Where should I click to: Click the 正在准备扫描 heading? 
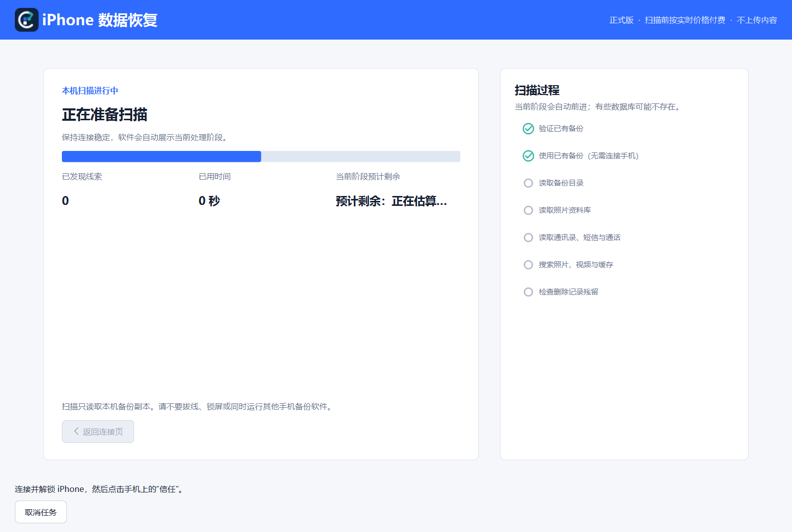[104, 115]
